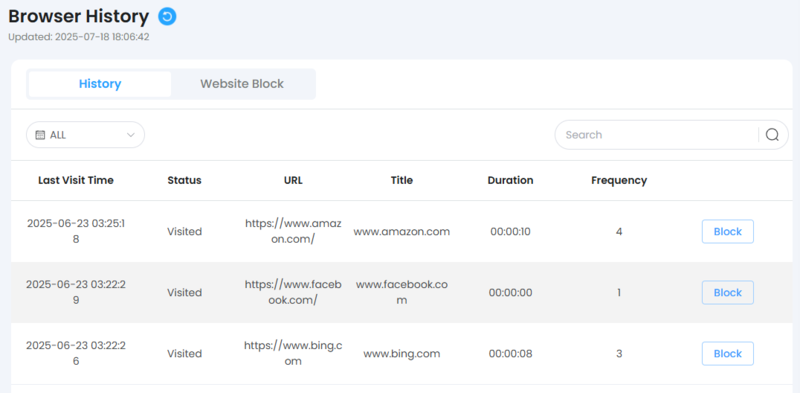Click the Frequency column header
The width and height of the screenshot is (800, 393).
[619, 180]
